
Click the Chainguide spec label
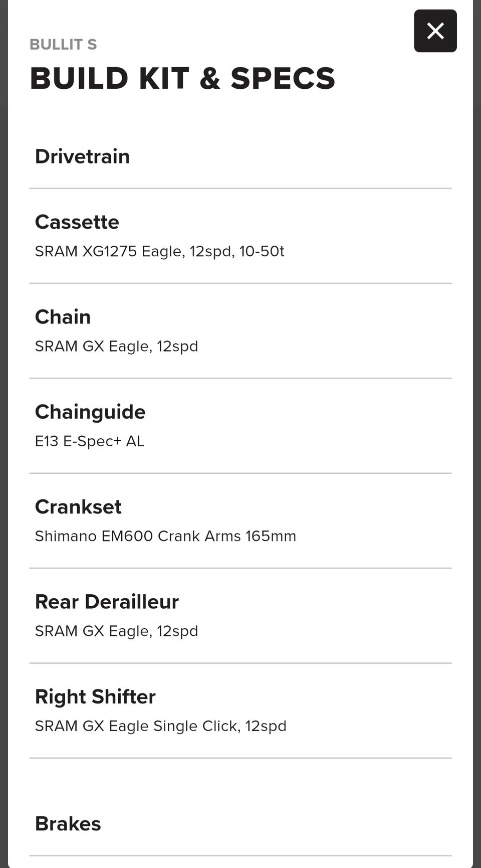[x=90, y=412]
